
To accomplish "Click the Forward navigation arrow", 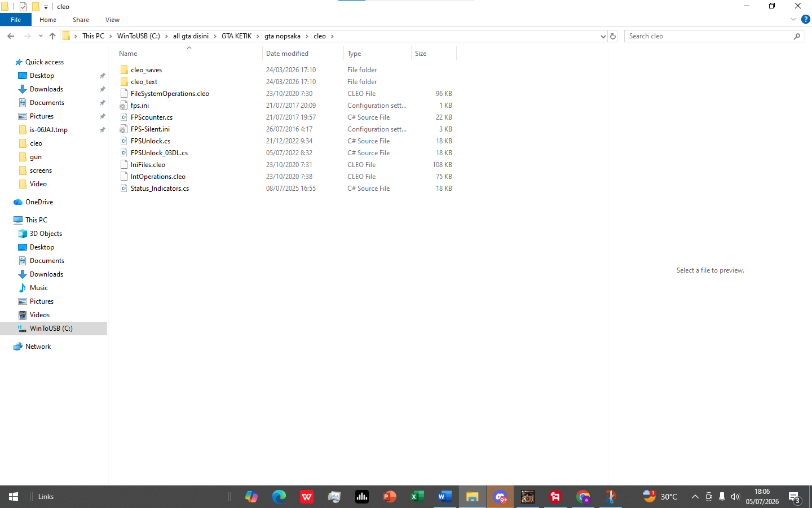I will click(27, 36).
